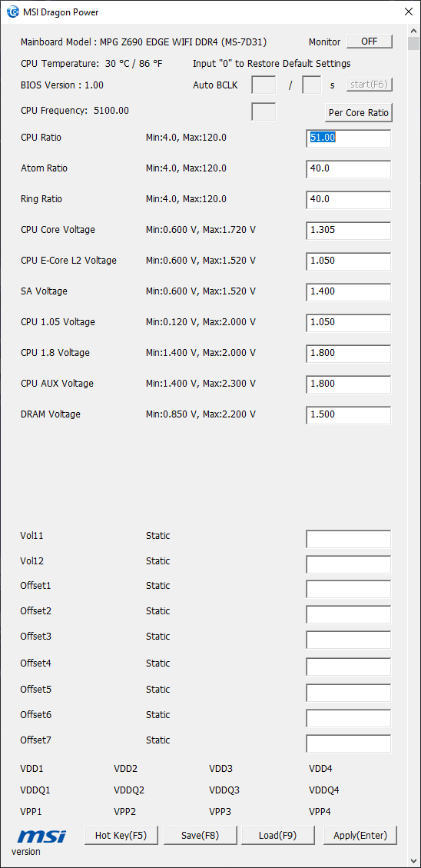Click the Auto BCLK seconds input box
The image size is (421, 868).
pos(311,85)
